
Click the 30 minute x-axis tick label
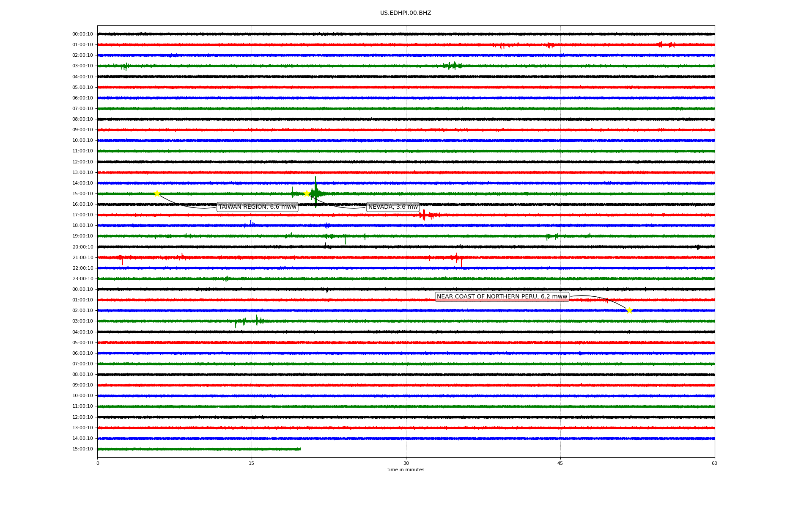pos(406,463)
